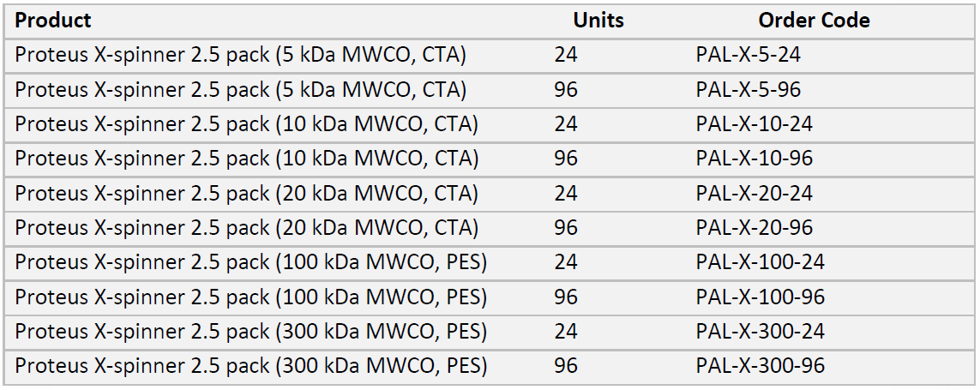Click the Units column header

[598, 20]
